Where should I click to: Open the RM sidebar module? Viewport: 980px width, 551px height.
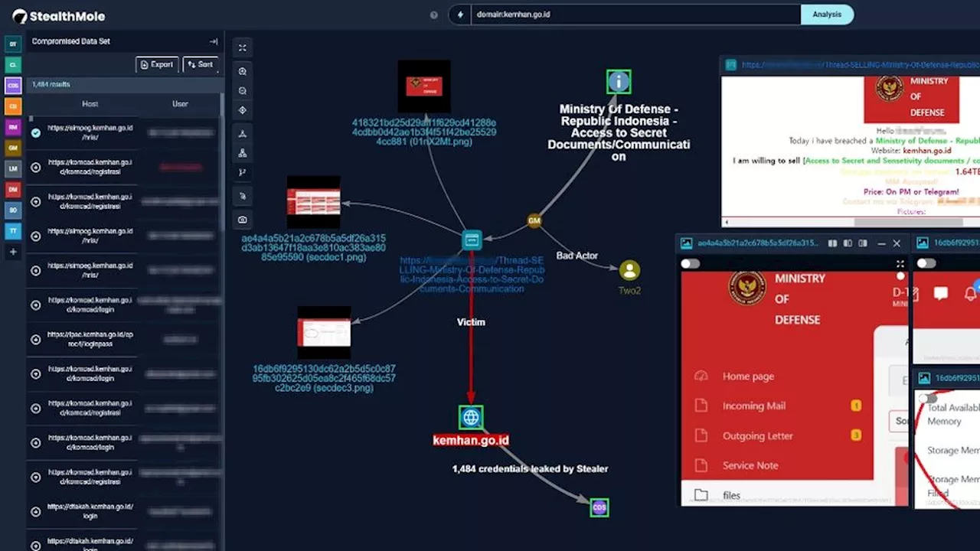tap(12, 127)
